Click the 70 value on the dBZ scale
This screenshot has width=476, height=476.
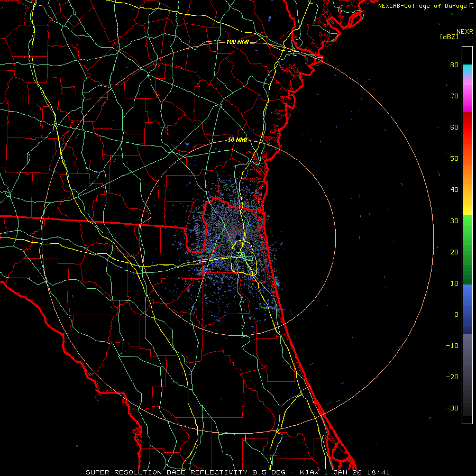454,96
